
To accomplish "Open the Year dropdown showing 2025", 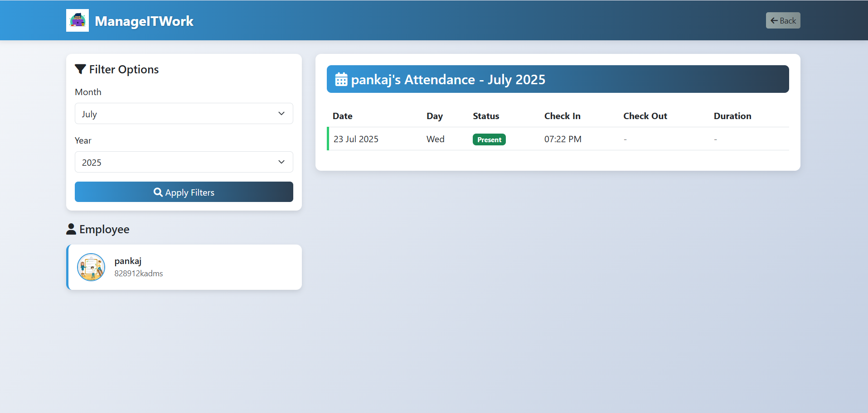I will pos(184,162).
